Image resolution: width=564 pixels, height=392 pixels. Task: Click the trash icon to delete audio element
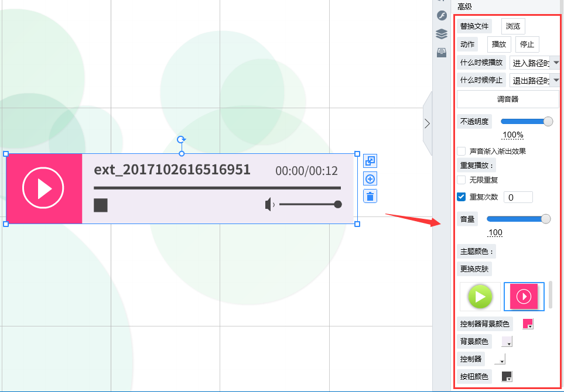click(x=370, y=196)
